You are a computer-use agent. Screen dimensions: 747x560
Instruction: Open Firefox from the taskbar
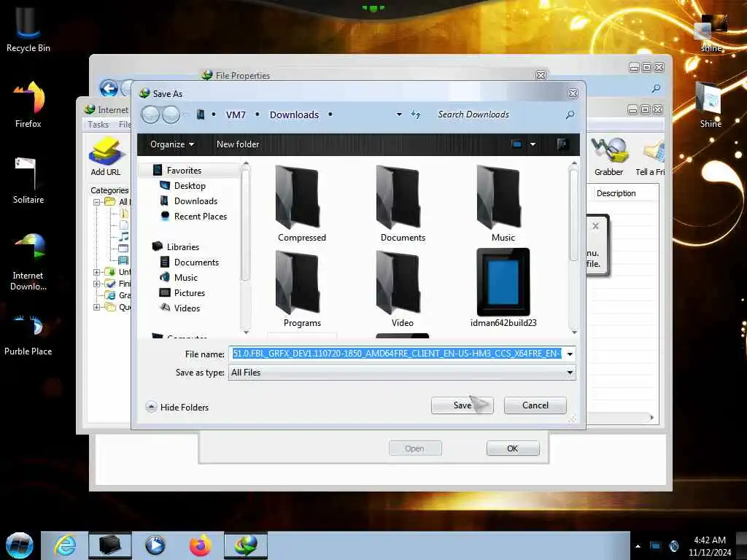(x=200, y=545)
